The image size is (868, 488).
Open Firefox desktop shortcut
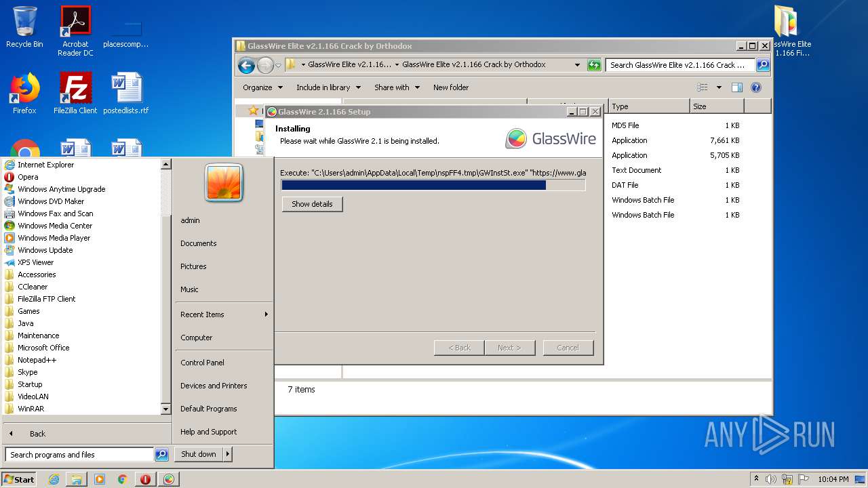[24, 94]
